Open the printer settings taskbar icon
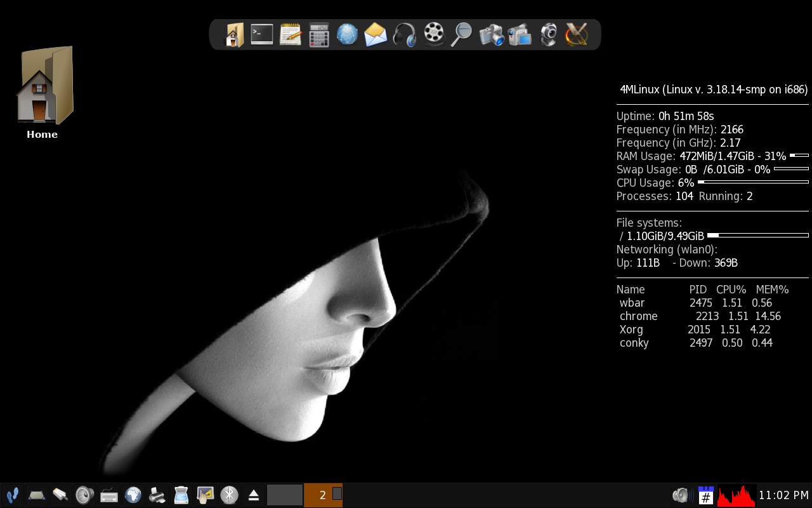This screenshot has width=812, height=508. [157, 495]
